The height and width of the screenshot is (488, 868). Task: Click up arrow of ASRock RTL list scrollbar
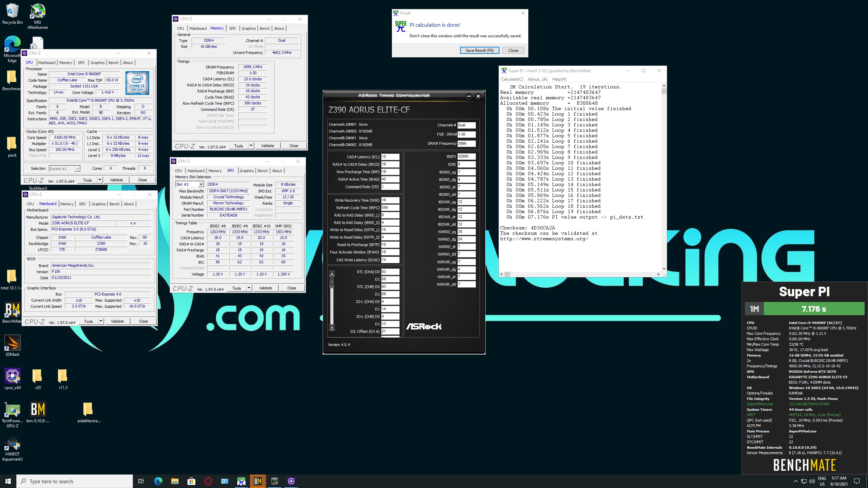coord(332,274)
